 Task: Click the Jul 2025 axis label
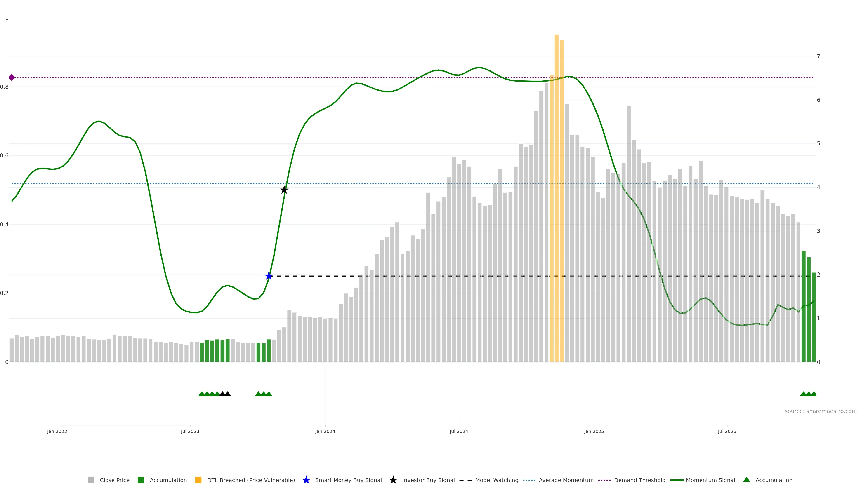point(727,431)
